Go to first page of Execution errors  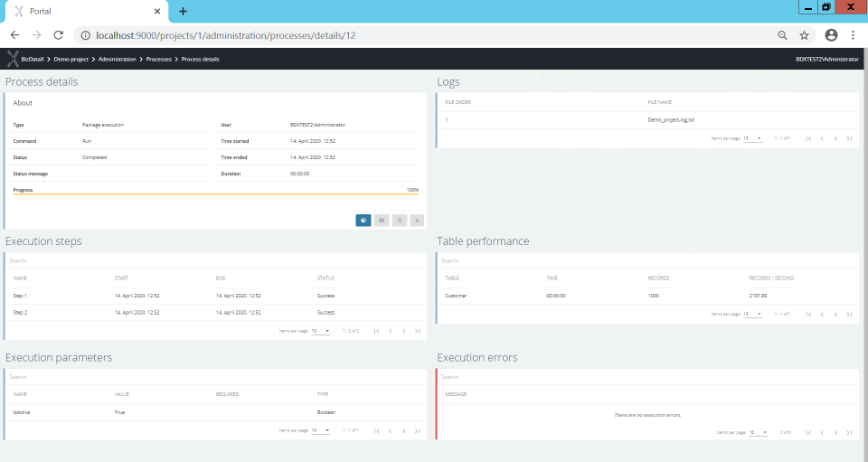click(808, 433)
